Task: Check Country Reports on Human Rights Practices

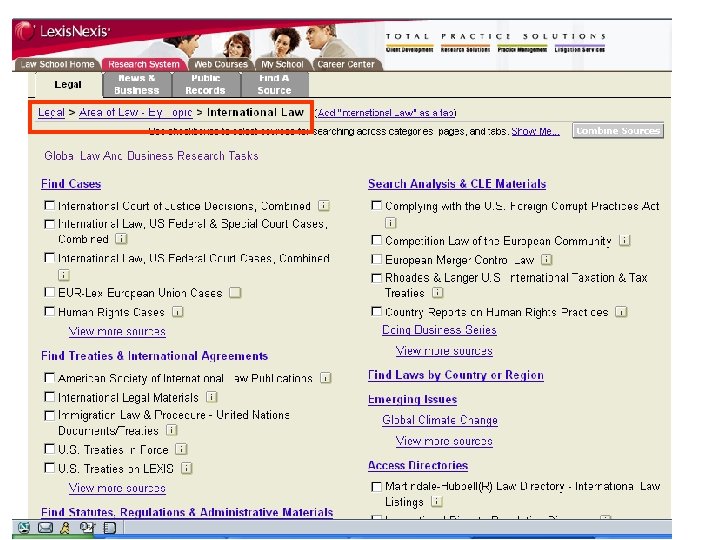Action: click(x=376, y=312)
